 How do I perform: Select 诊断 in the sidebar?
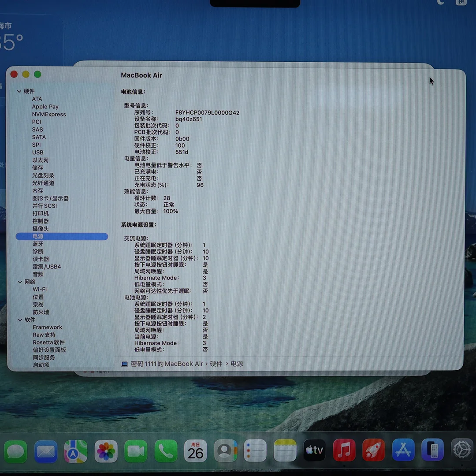pyautogui.click(x=38, y=252)
